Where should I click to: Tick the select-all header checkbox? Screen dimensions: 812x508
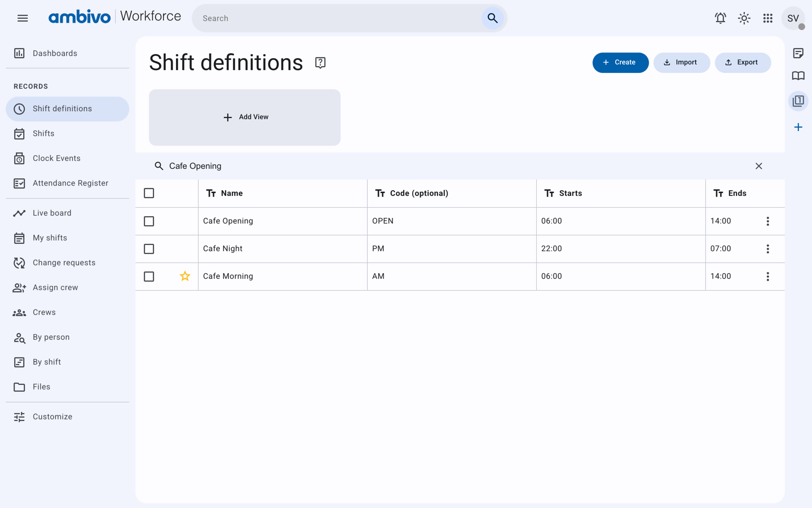(149, 193)
